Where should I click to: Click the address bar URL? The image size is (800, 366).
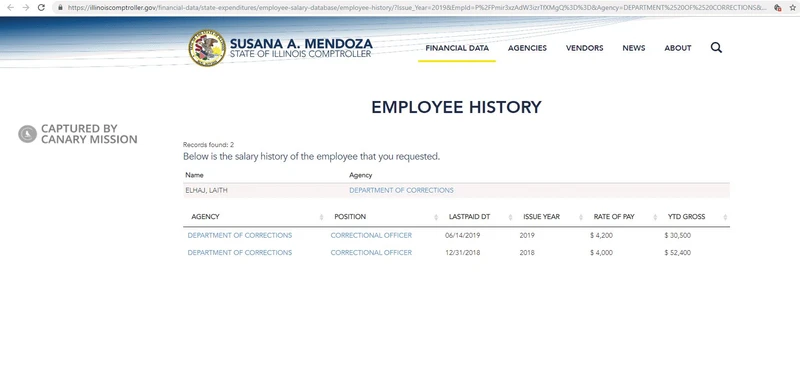tap(416, 8)
